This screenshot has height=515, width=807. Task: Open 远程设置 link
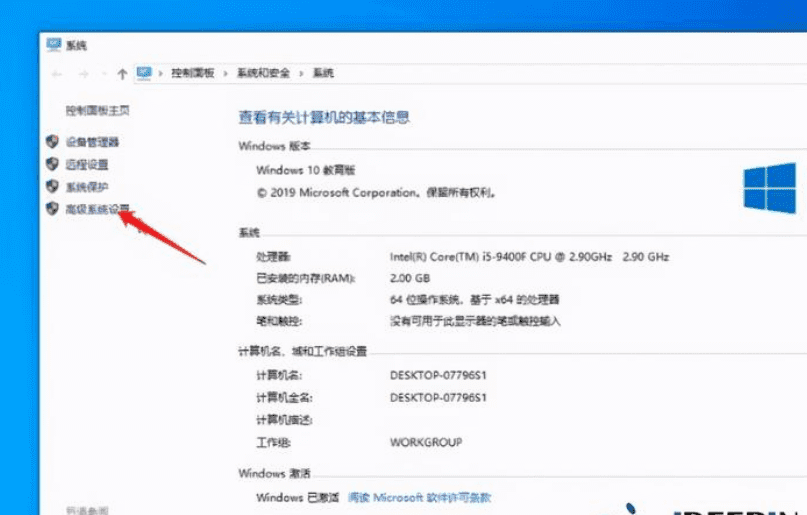click(x=86, y=164)
